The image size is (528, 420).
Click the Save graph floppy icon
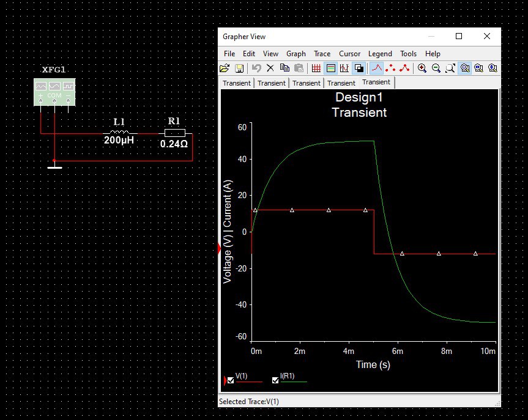coord(239,68)
